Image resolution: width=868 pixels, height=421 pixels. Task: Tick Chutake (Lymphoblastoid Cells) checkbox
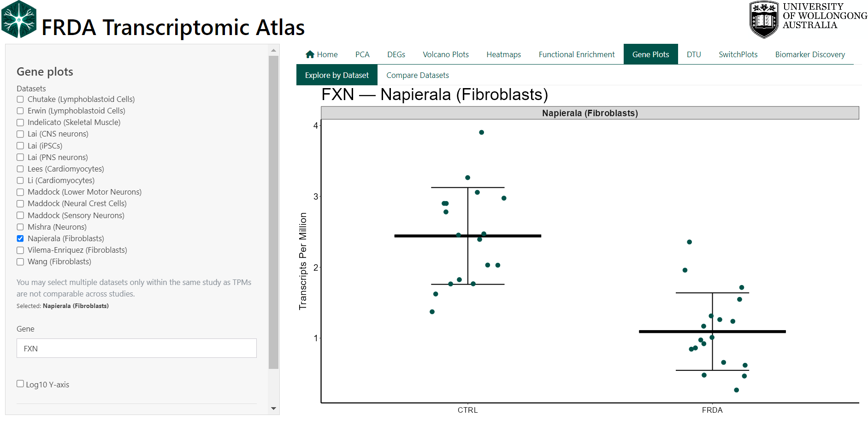20,99
